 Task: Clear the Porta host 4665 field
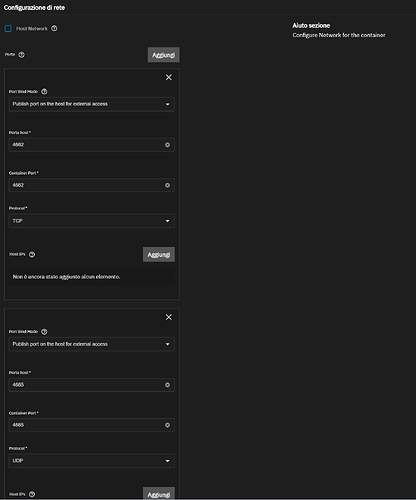167,385
